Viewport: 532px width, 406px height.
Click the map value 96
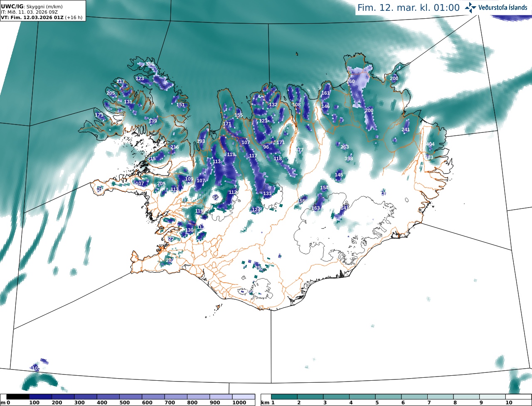(266, 147)
